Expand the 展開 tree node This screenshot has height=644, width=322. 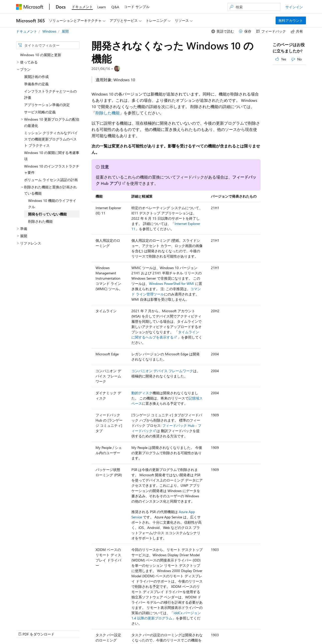tap(18, 236)
